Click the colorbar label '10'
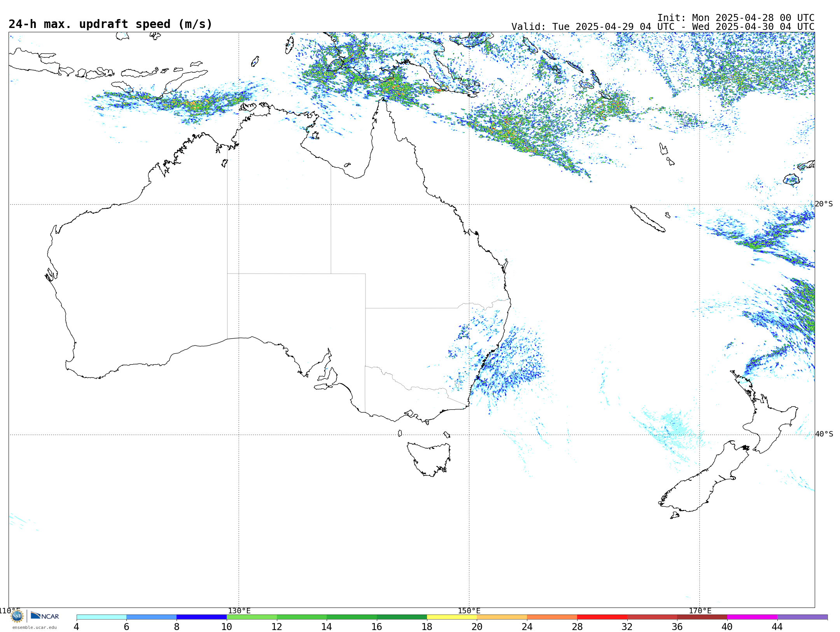The image size is (840, 632). coord(227,627)
